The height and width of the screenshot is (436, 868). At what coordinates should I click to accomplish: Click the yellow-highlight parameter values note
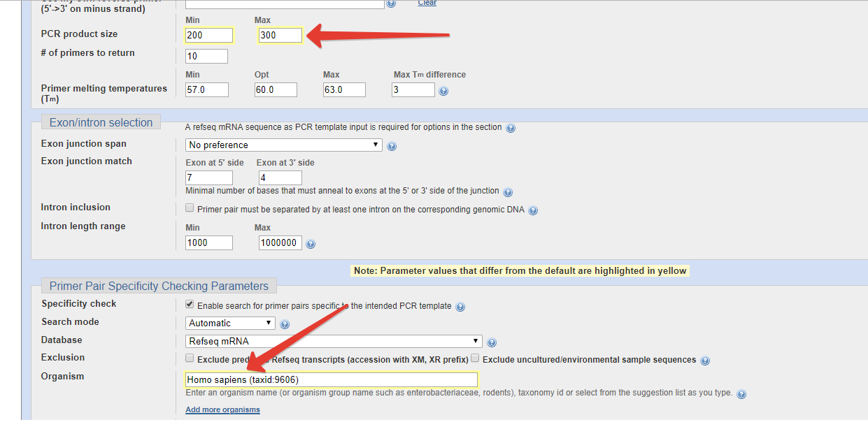pos(520,270)
